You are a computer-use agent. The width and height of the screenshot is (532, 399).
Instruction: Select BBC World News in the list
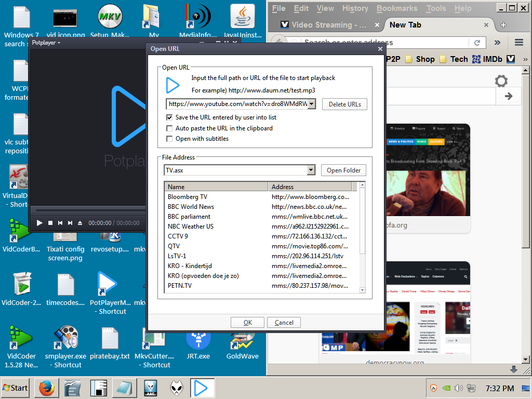(191, 207)
